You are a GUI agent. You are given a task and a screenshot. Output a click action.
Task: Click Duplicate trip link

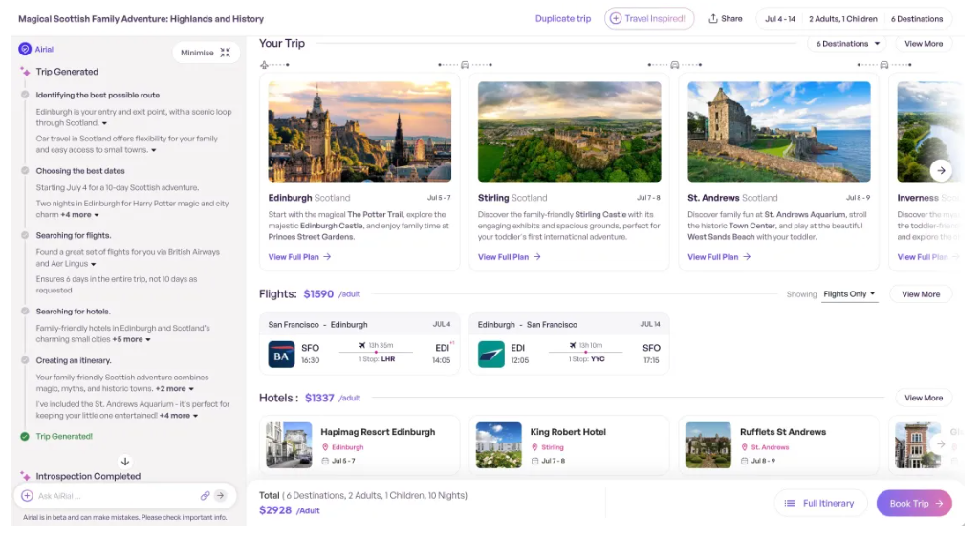click(562, 19)
